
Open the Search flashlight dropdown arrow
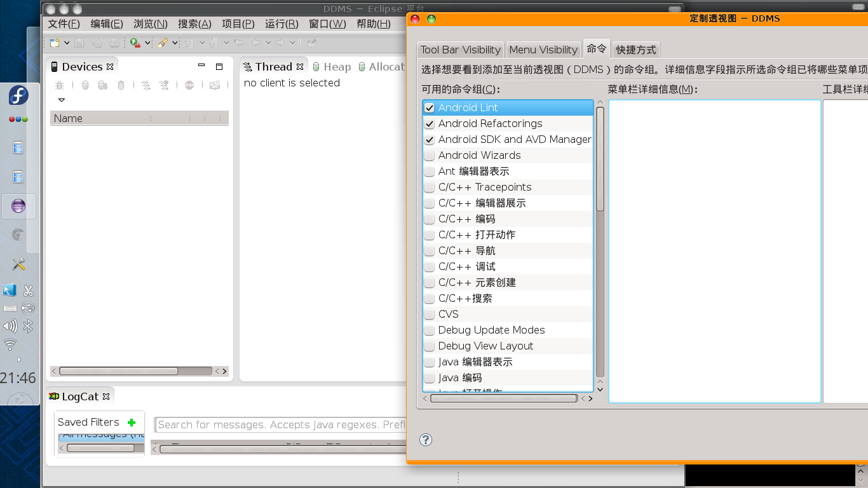175,43
